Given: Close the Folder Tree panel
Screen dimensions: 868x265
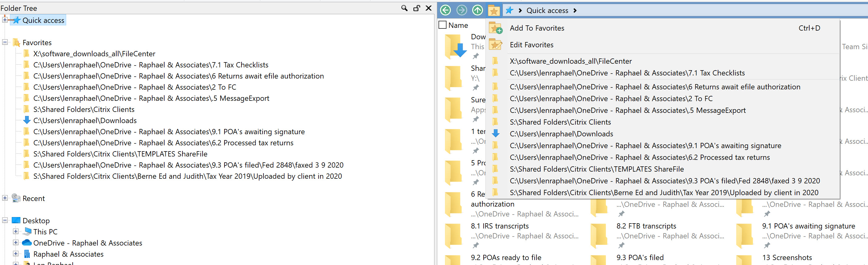Looking at the screenshot, I should (429, 8).
